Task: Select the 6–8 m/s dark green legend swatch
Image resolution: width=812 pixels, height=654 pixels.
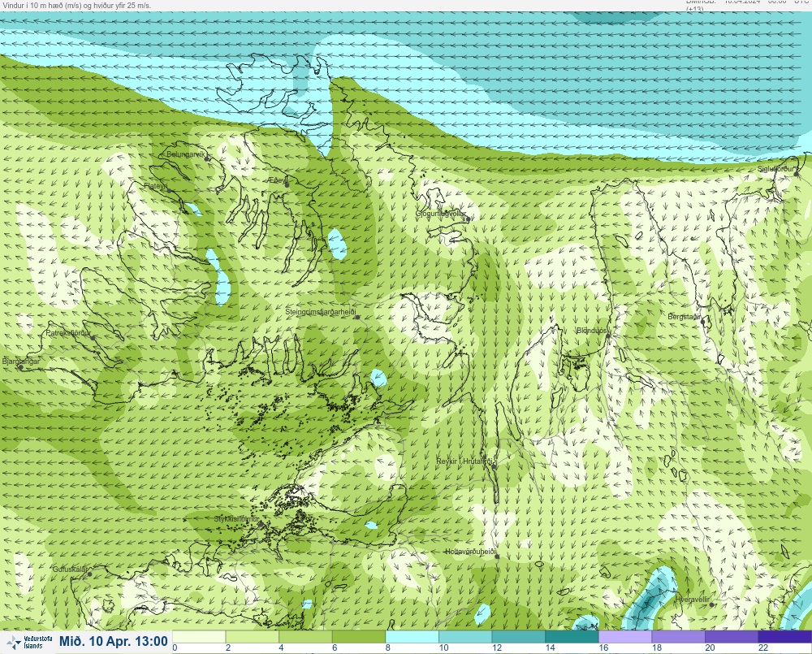Action: (x=359, y=636)
